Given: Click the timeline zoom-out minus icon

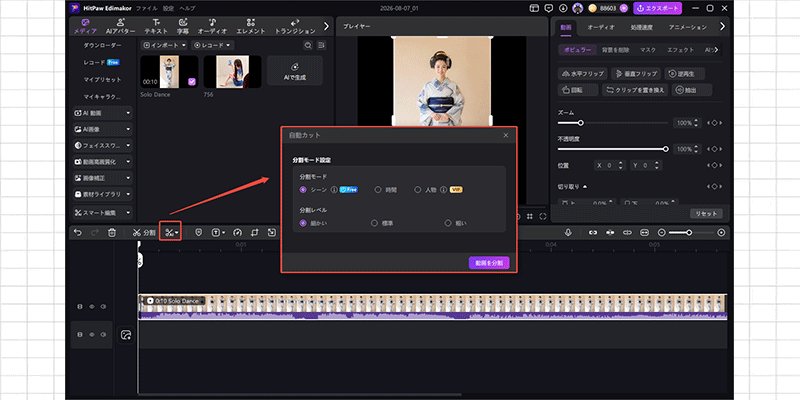Looking at the screenshot, I should click(x=662, y=233).
